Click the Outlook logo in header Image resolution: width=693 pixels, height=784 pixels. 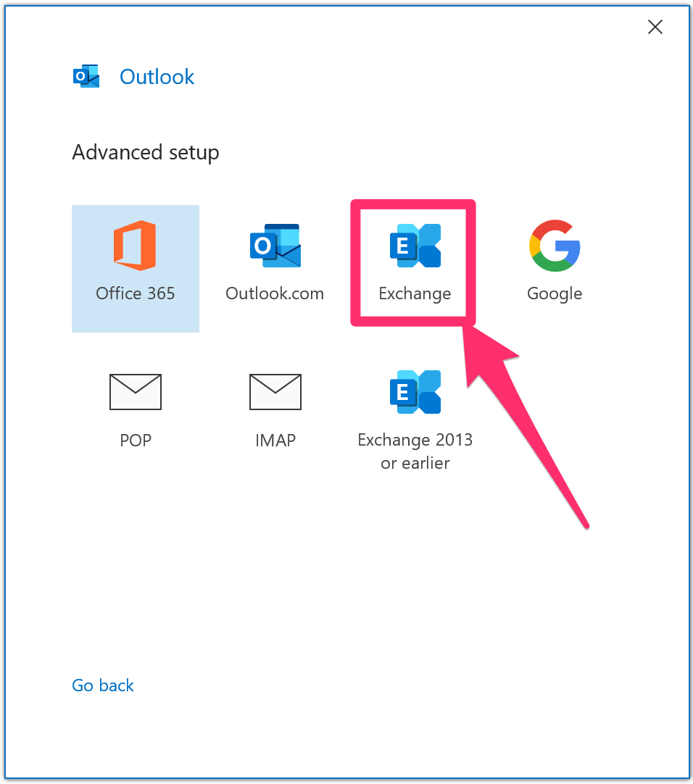[x=86, y=77]
